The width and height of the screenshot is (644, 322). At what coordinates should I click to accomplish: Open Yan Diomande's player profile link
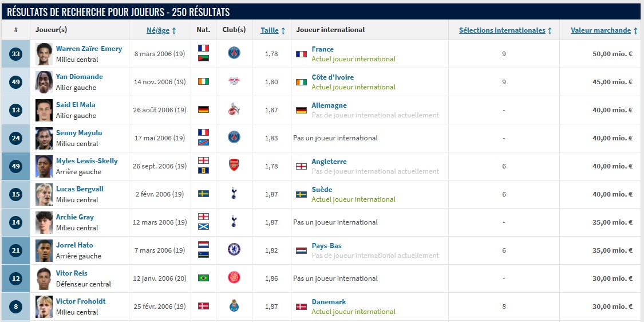click(79, 77)
